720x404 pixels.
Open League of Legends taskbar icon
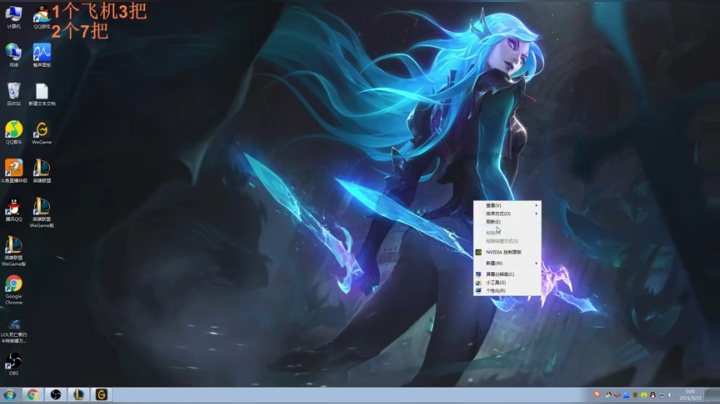pos(79,395)
